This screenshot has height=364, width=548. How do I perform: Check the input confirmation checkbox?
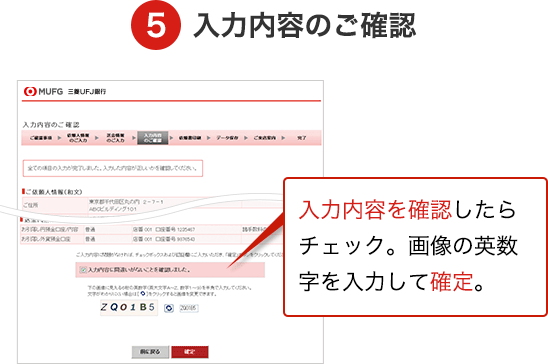pos(83,270)
